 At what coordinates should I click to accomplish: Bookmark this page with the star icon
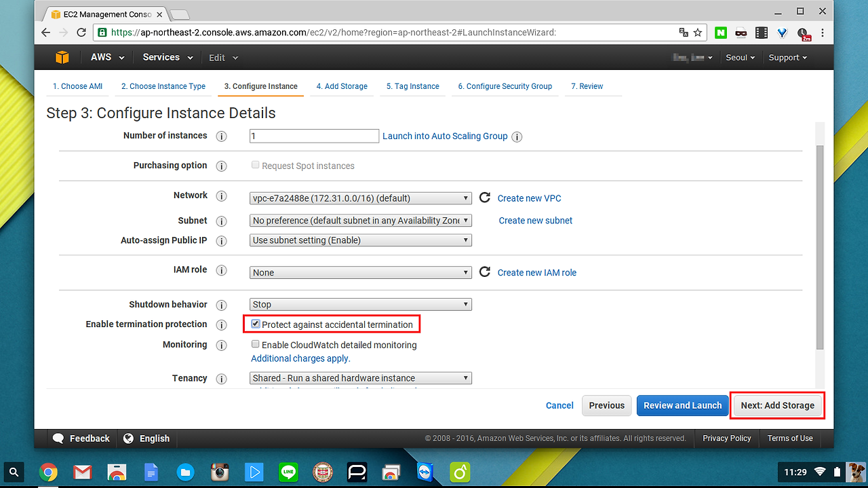[x=697, y=32]
